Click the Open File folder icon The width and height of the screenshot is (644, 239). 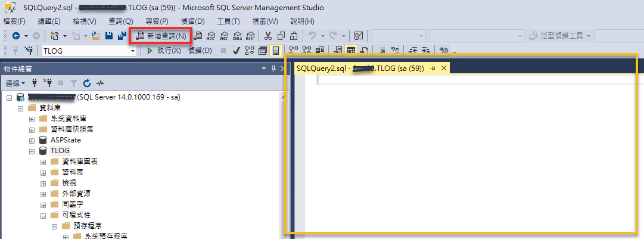[96, 36]
